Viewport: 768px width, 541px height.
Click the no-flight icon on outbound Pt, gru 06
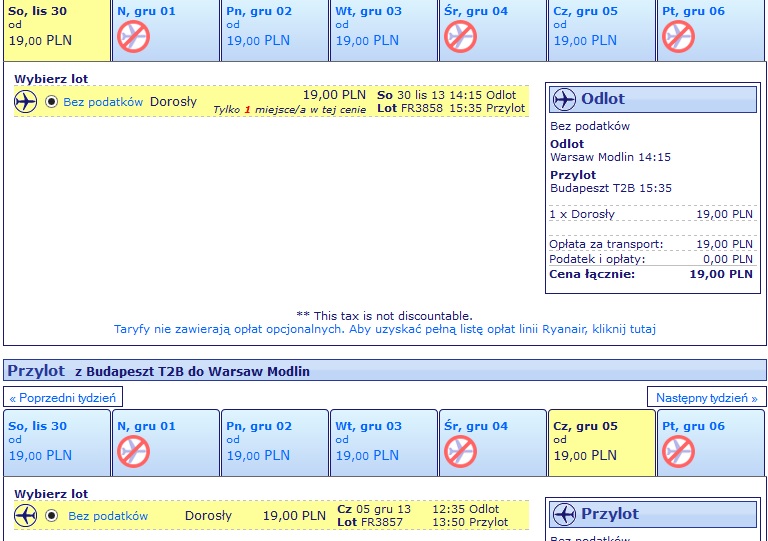[x=678, y=37]
